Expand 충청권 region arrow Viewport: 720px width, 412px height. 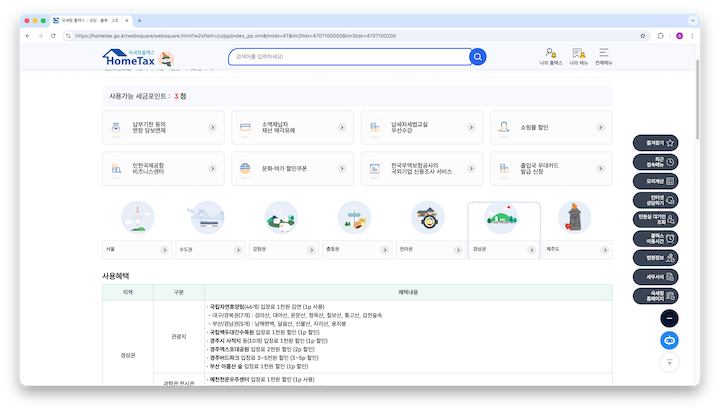pos(385,250)
